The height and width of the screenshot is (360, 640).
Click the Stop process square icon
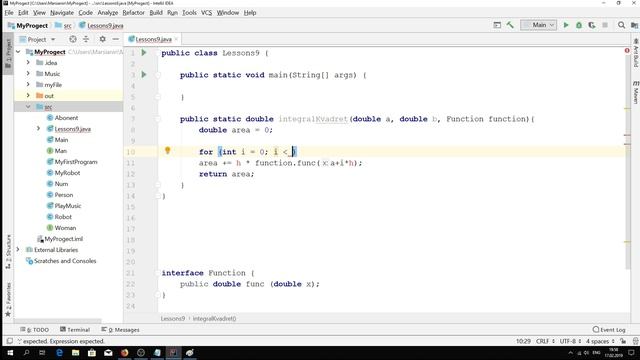[605, 25]
